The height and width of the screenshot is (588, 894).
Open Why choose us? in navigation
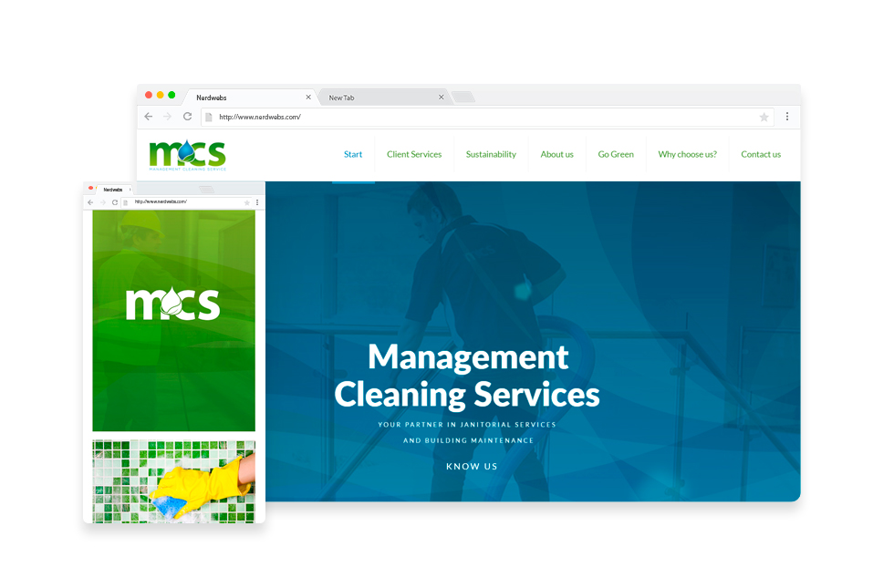[x=688, y=154]
